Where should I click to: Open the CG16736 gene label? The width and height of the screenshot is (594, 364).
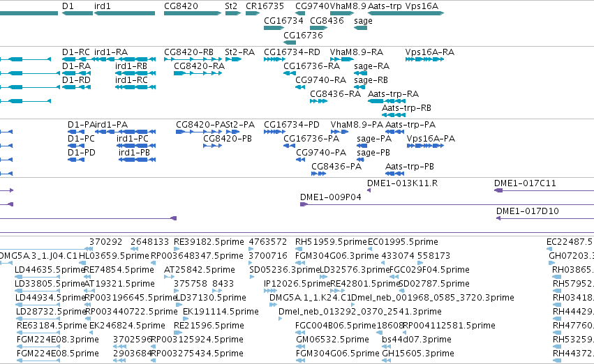[x=303, y=35]
